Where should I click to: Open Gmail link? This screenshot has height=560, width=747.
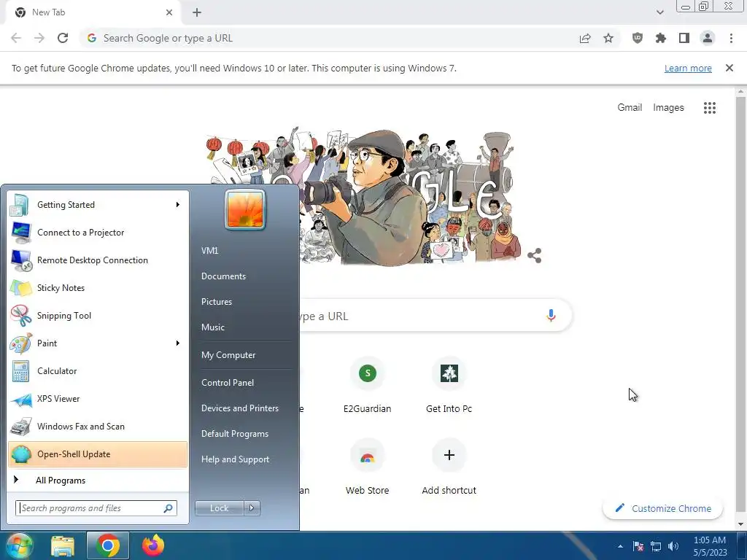point(630,108)
